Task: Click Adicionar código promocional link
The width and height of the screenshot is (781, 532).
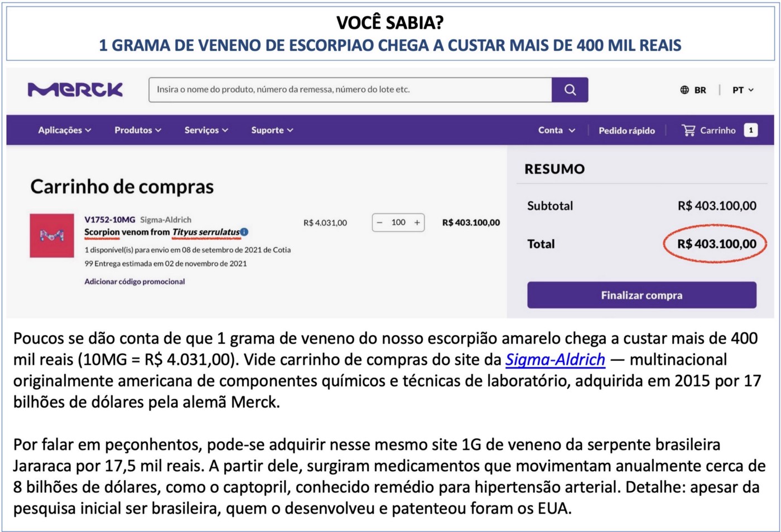Action: [134, 282]
